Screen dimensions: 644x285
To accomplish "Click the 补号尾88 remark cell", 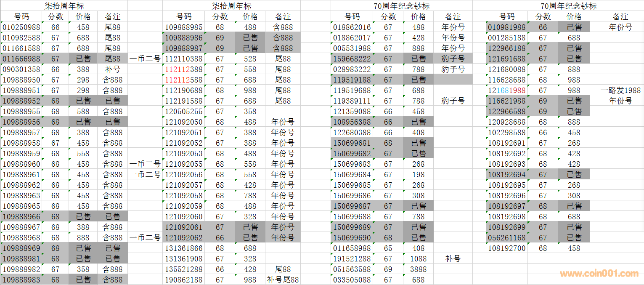I will point(283,280).
